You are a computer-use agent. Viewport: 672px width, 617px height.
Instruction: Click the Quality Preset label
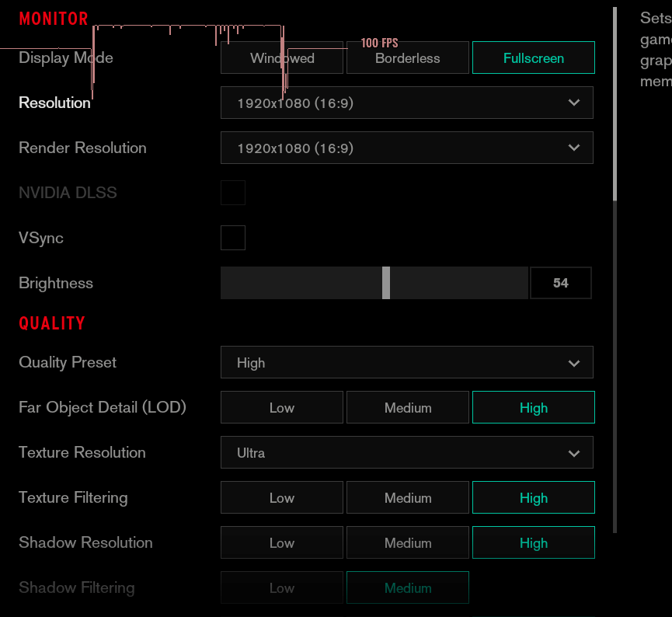[68, 362]
